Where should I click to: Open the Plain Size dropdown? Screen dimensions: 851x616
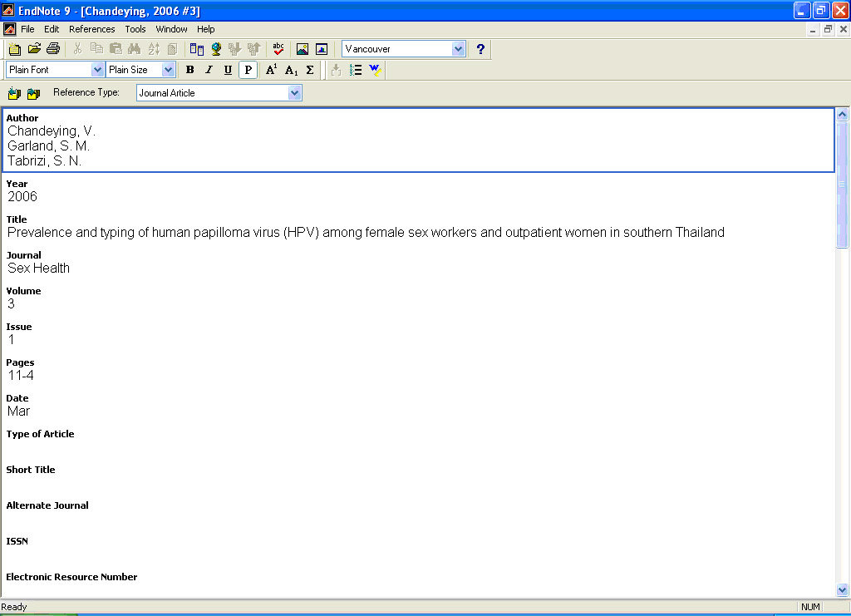(168, 70)
